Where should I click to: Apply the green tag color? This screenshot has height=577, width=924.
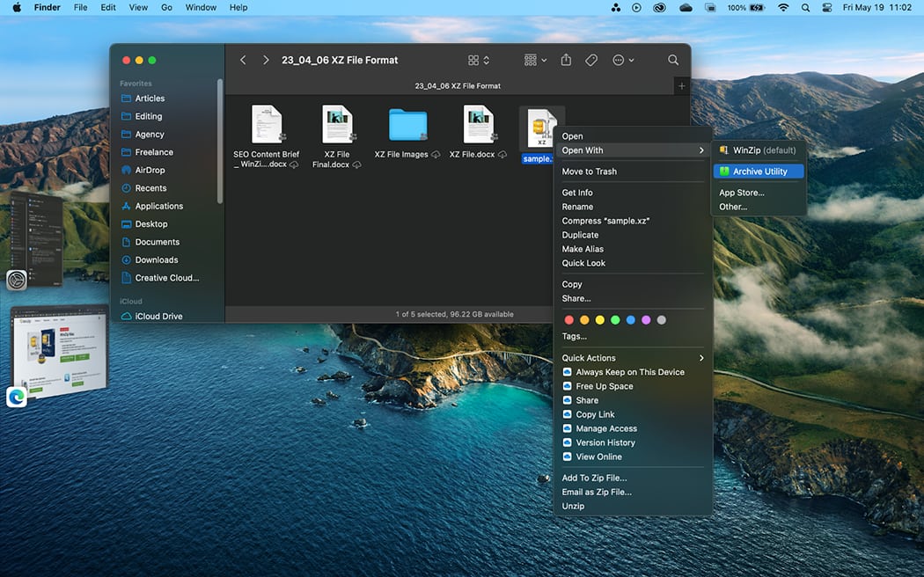tap(615, 319)
